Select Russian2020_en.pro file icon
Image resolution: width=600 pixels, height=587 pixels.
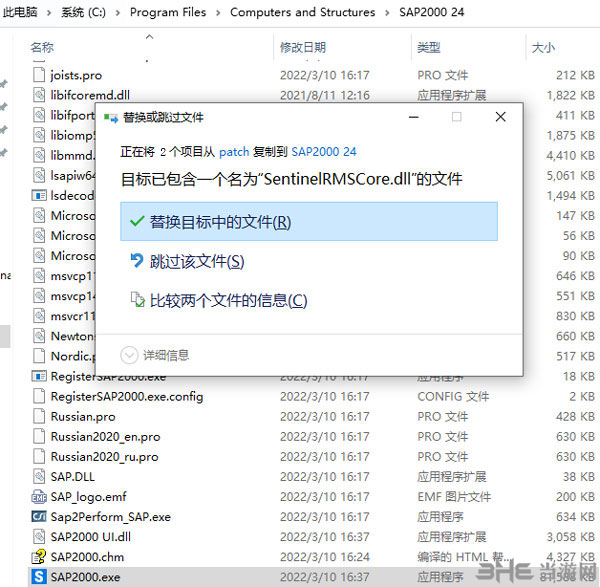39,436
